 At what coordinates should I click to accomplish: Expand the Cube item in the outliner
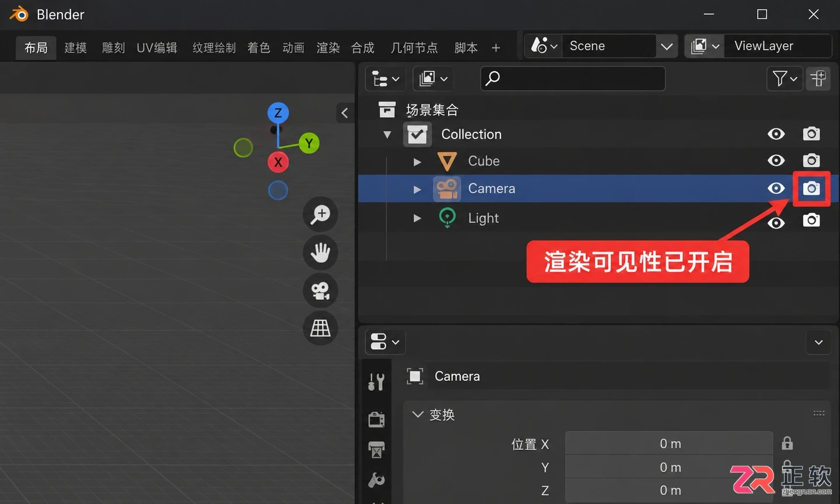(417, 162)
